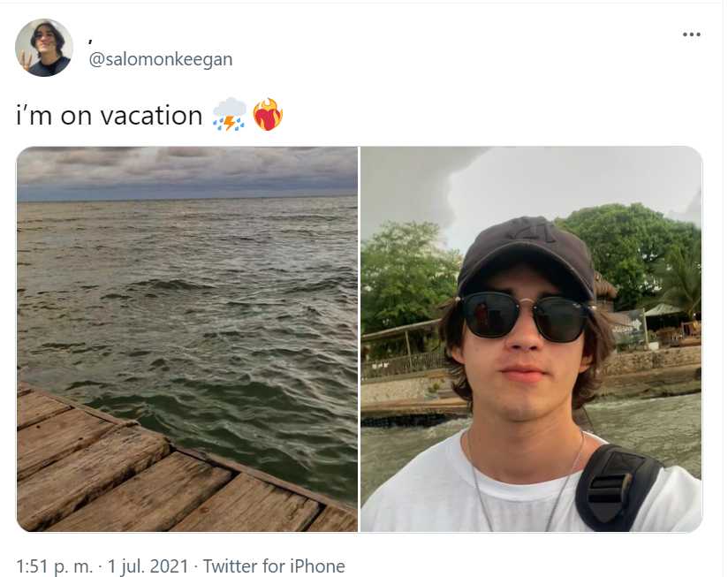This screenshot has height=577, width=728.
Task: Open the left ocean photo thumbnail
Action: pyautogui.click(x=187, y=292)
